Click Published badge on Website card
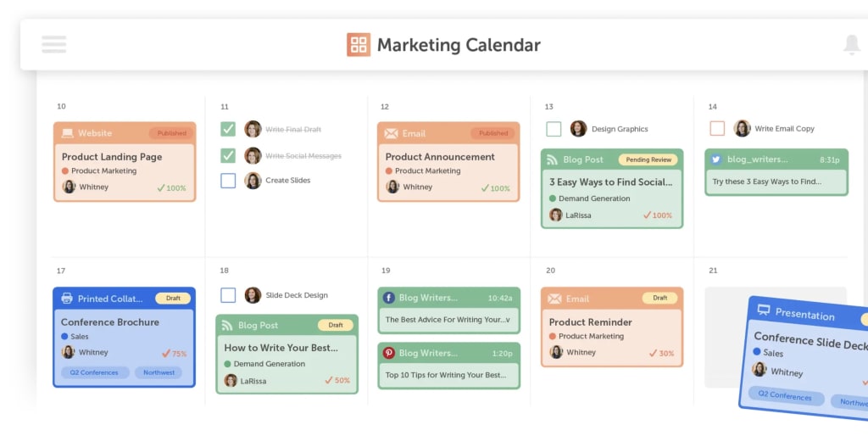Image resolution: width=868 pixels, height=436 pixels. click(171, 133)
